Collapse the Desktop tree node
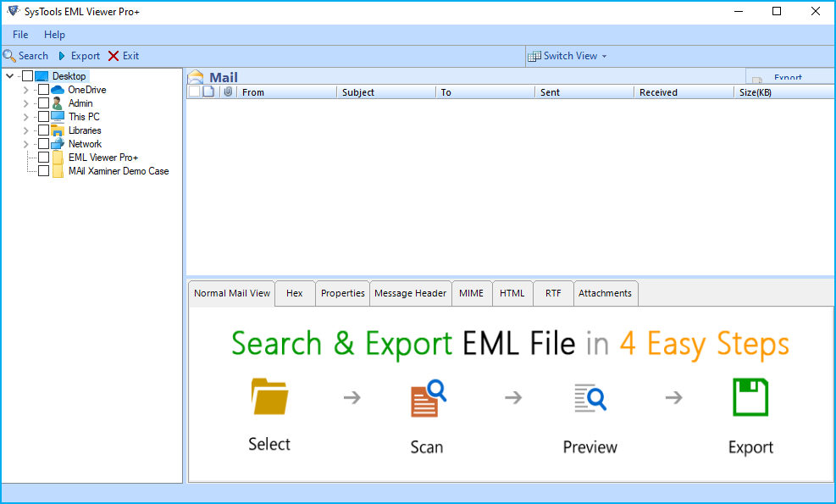This screenshot has width=836, height=504. click(x=9, y=76)
